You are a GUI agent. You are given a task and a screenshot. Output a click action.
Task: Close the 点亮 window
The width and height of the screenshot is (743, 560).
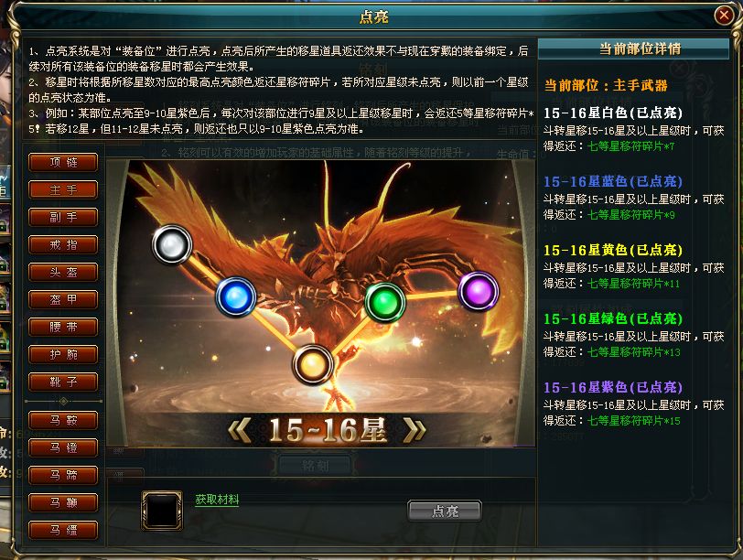724,16
